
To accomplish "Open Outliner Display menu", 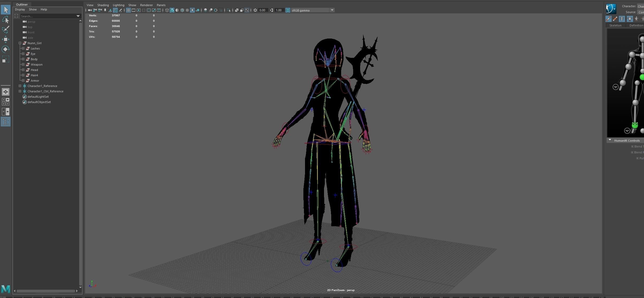I will pyautogui.click(x=20, y=9).
